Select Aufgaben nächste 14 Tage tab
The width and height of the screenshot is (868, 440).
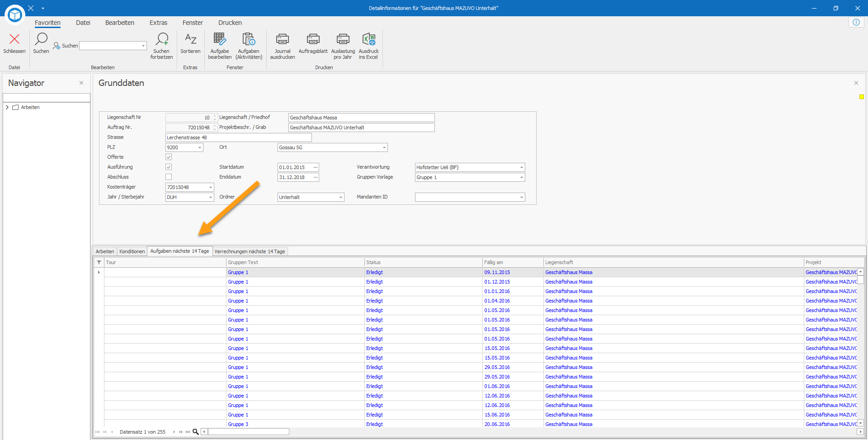179,251
